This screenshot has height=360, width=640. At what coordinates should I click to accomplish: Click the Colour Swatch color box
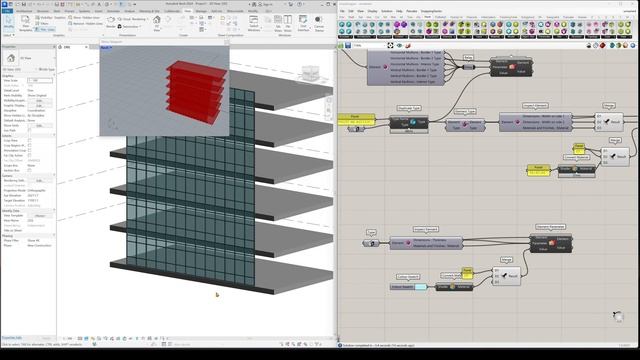click(x=420, y=287)
